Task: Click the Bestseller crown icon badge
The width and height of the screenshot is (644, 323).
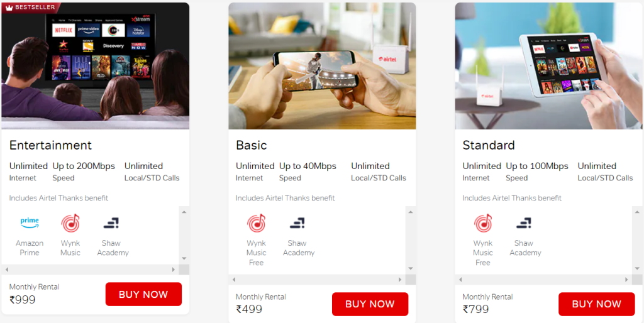Action: coord(9,8)
